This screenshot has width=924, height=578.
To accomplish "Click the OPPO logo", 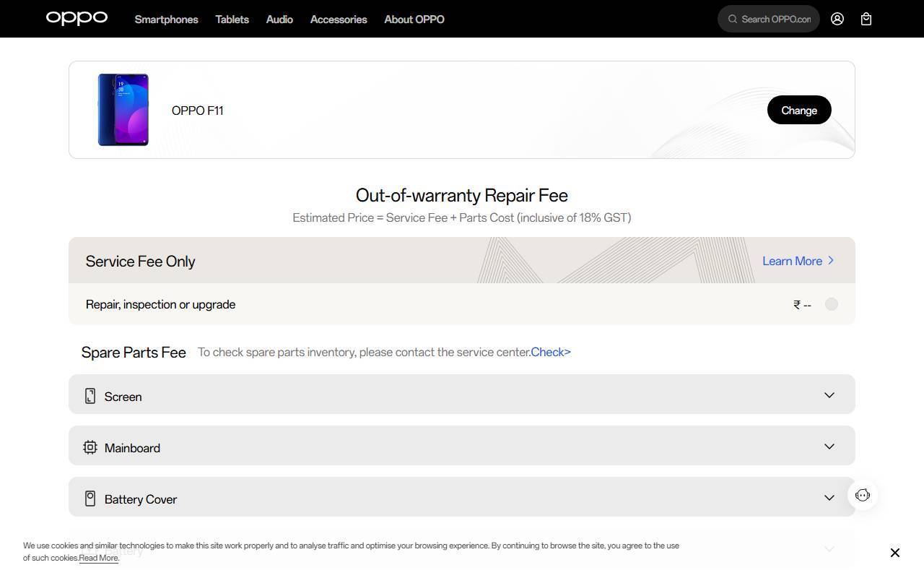I will pyautogui.click(x=77, y=18).
